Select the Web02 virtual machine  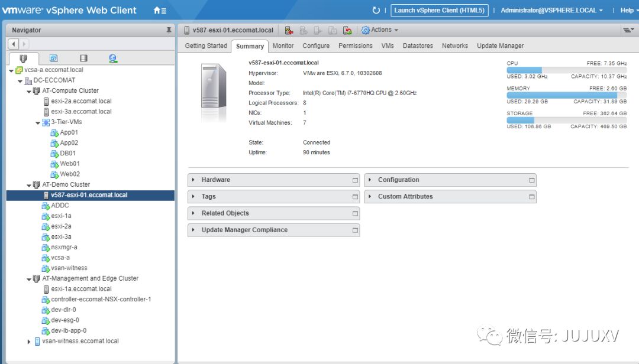[x=70, y=174]
